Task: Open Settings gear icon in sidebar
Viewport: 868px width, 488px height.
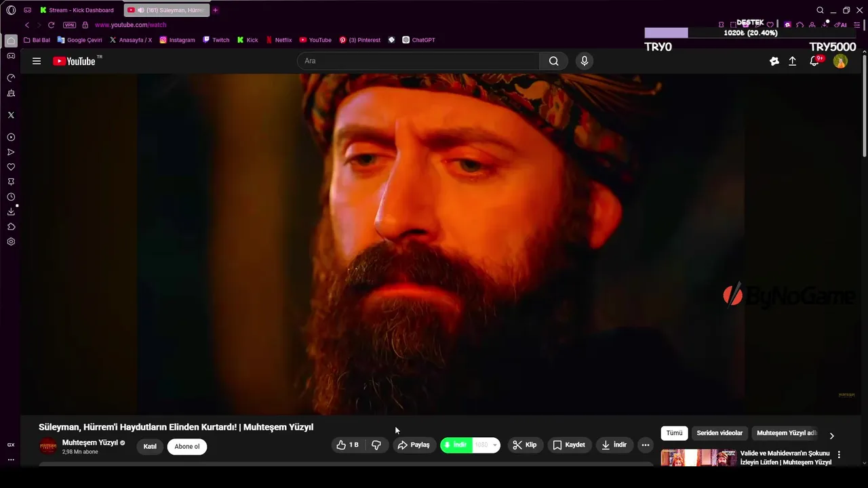Action: (11, 242)
